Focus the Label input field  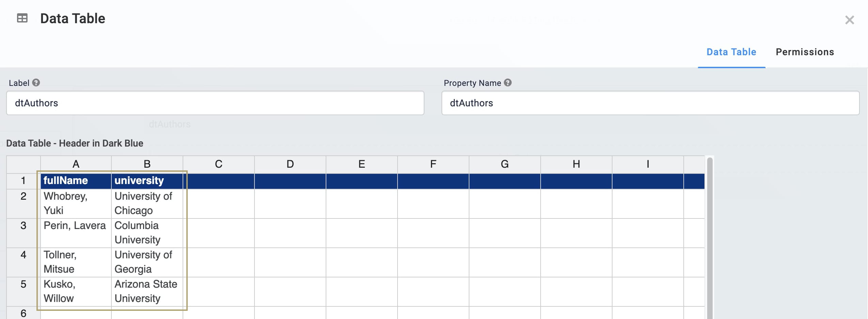click(x=215, y=103)
